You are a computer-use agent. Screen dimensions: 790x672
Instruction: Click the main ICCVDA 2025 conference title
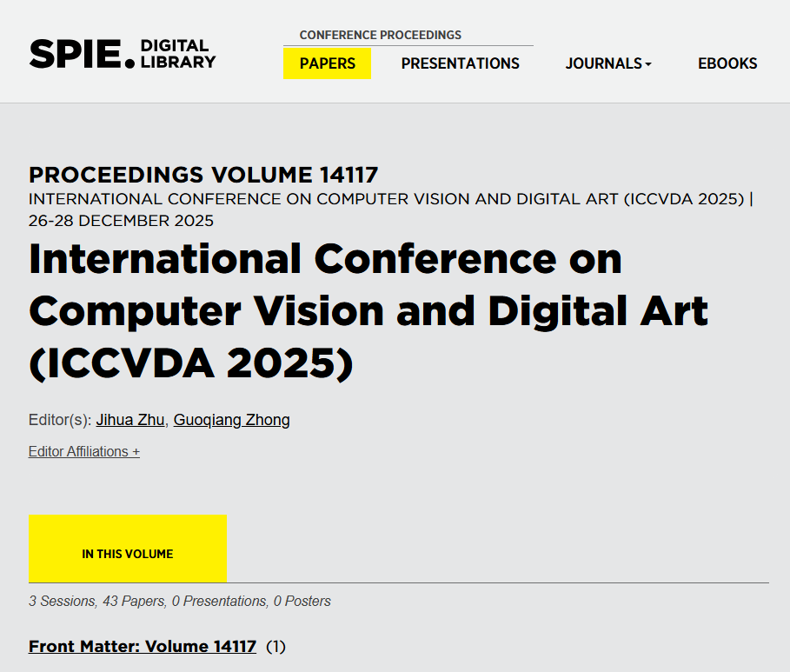click(368, 311)
